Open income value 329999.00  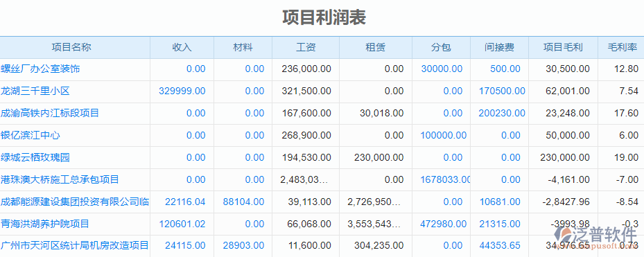tap(182, 91)
